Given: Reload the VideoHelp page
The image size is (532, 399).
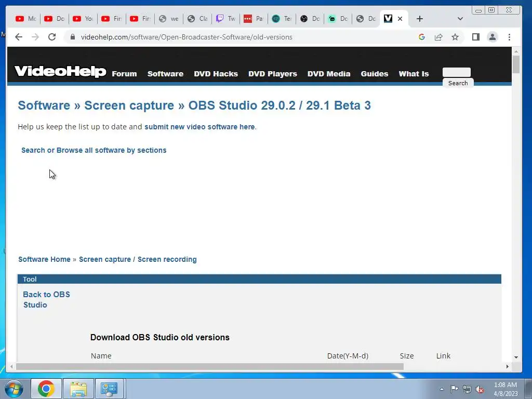Looking at the screenshot, I should (52, 37).
